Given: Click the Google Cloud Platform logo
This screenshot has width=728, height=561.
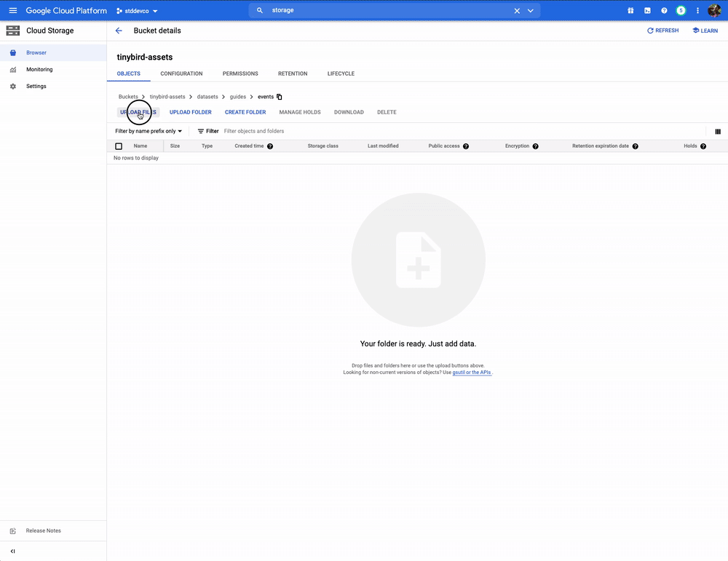Looking at the screenshot, I should tap(66, 11).
